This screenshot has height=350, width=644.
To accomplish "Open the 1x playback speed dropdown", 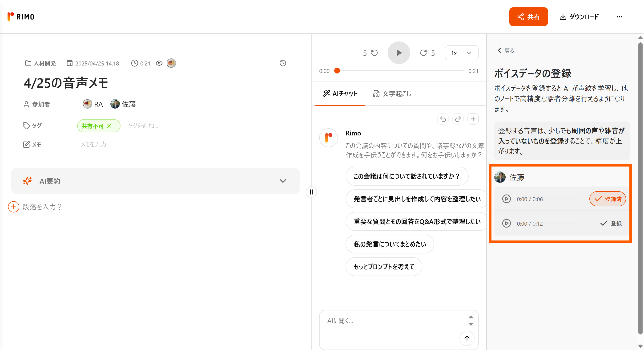I will 461,53.
